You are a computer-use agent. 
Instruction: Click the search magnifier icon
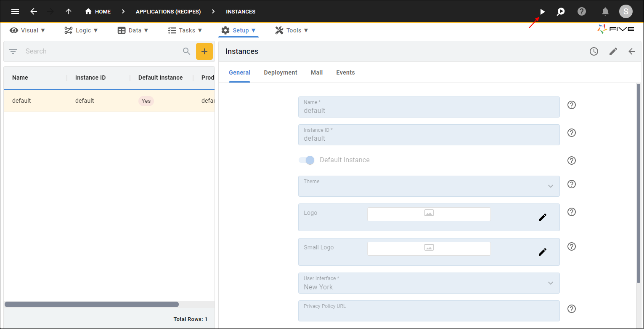[187, 51]
